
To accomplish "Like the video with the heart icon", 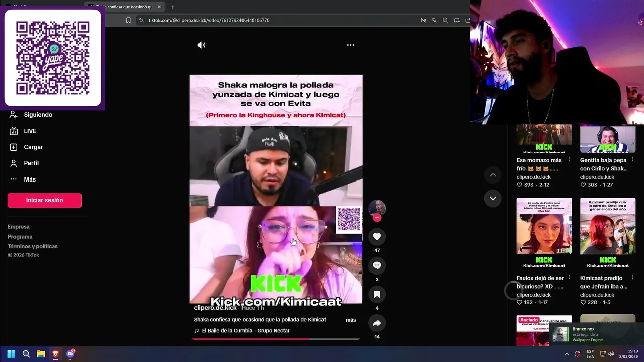I will (377, 236).
